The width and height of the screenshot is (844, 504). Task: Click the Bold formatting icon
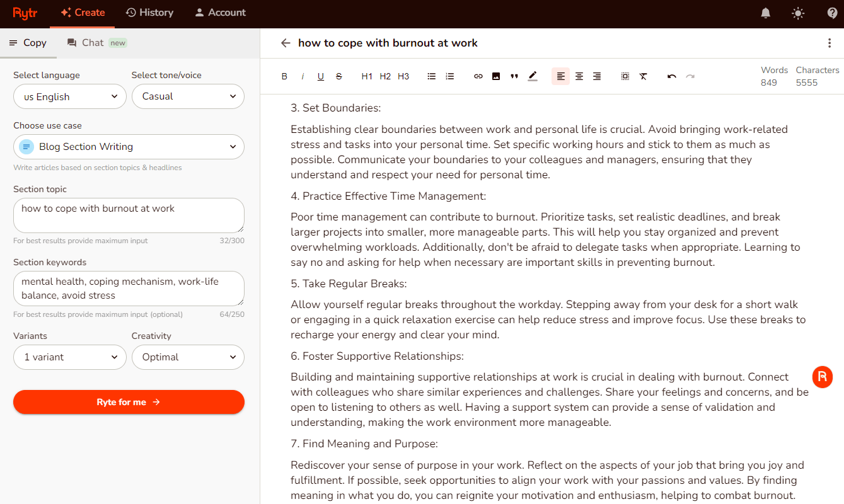[284, 76]
